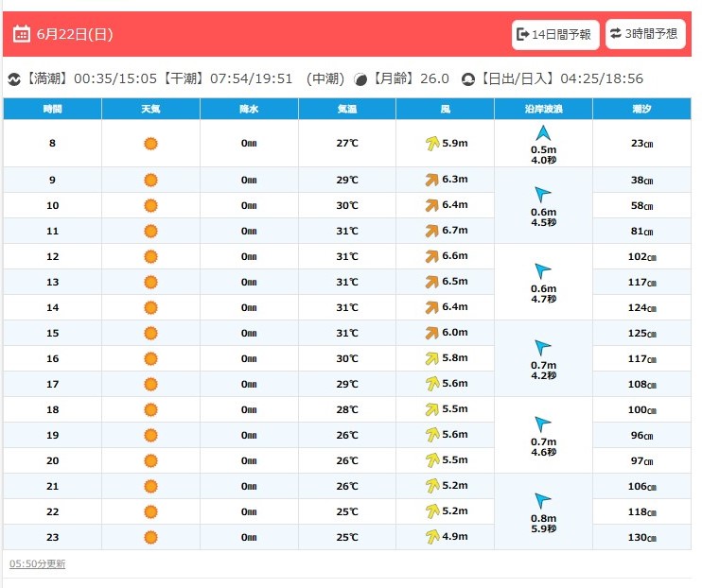
Task: Click the orange wind arrow beside 6.7m
Action: 432,231
